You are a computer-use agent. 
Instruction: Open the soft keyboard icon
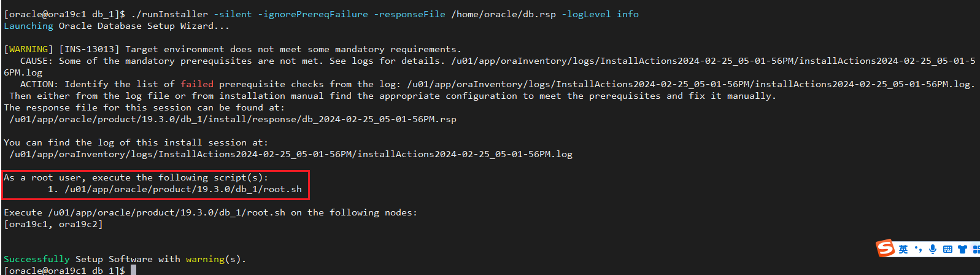(947, 249)
